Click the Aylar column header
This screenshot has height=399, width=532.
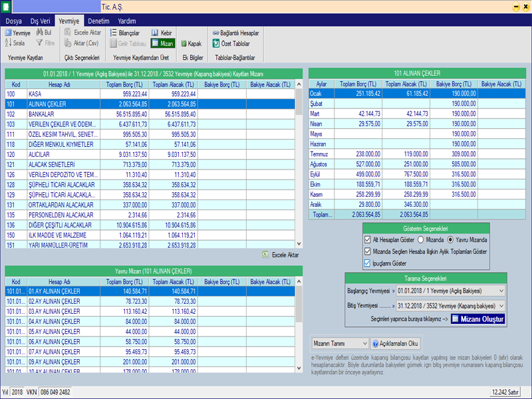pyautogui.click(x=321, y=84)
